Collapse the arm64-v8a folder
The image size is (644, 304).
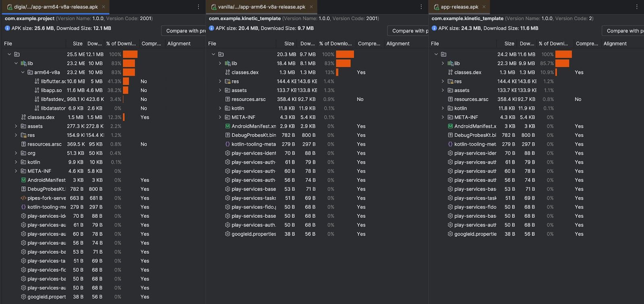(23, 72)
